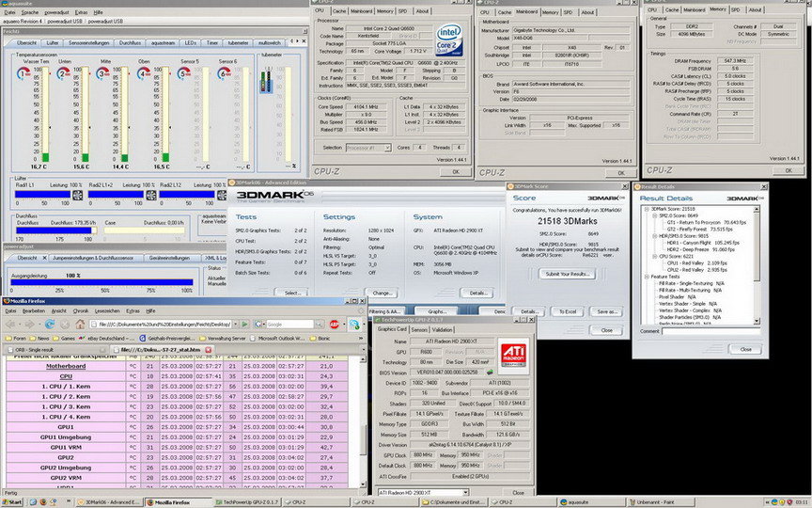Open the processor Selection dropdown in CPU-Z

click(x=387, y=148)
